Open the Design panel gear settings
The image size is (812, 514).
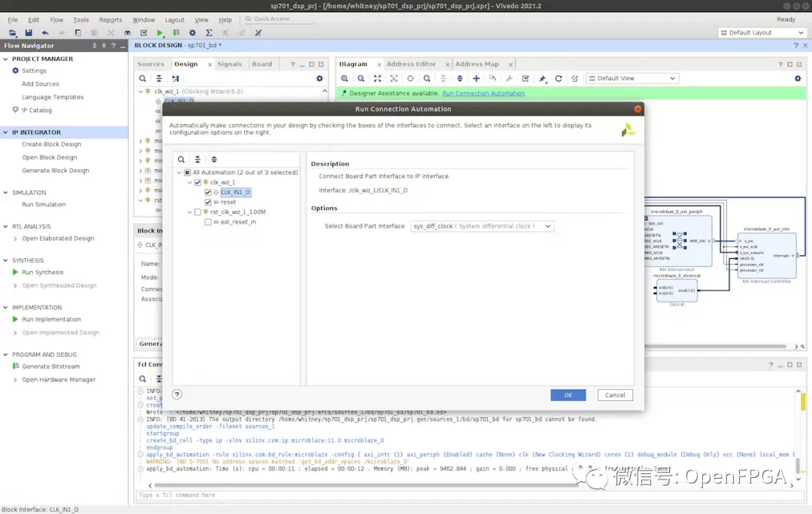(320, 78)
